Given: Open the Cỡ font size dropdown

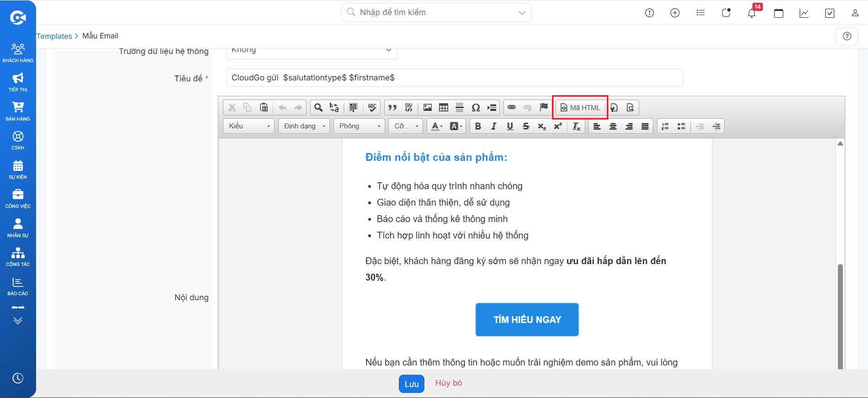Looking at the screenshot, I should tap(406, 126).
